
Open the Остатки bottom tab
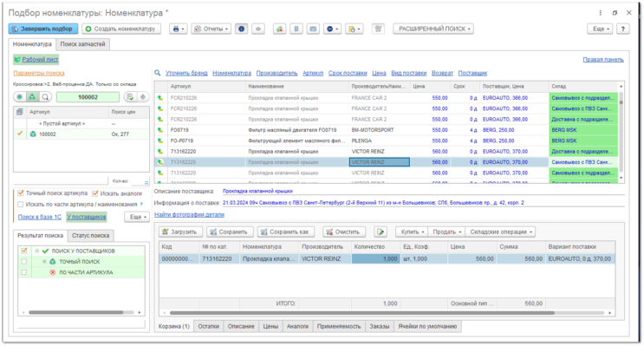coord(209,326)
